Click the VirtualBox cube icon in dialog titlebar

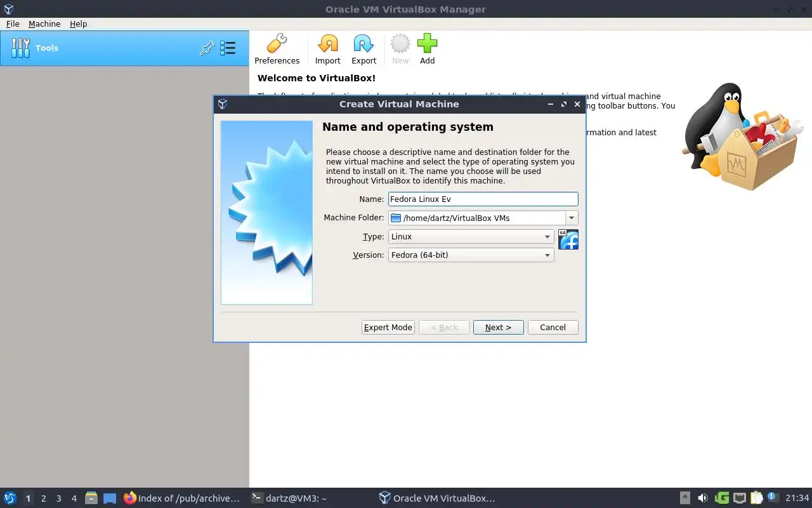point(222,104)
